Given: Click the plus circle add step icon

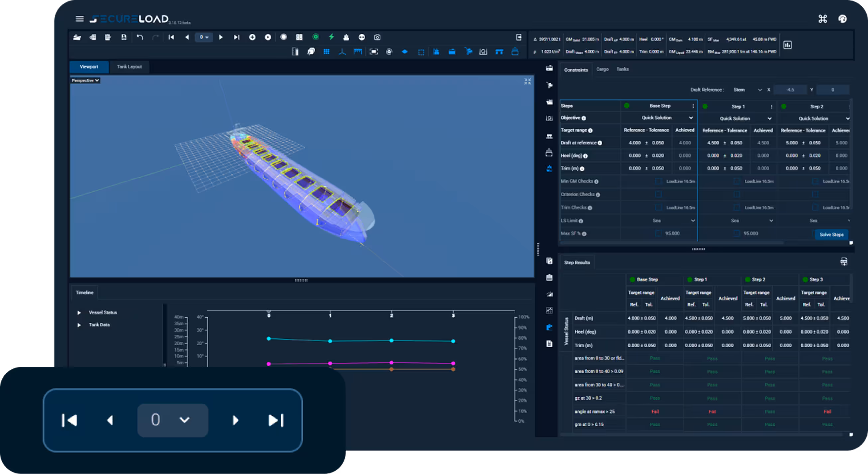Looking at the screenshot, I should [x=252, y=37].
